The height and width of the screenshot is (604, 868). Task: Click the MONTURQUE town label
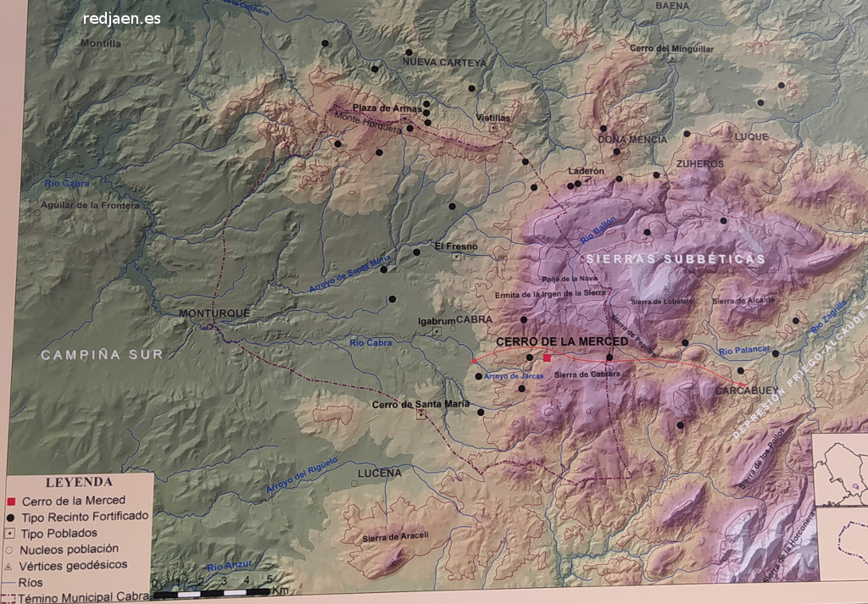tap(214, 313)
